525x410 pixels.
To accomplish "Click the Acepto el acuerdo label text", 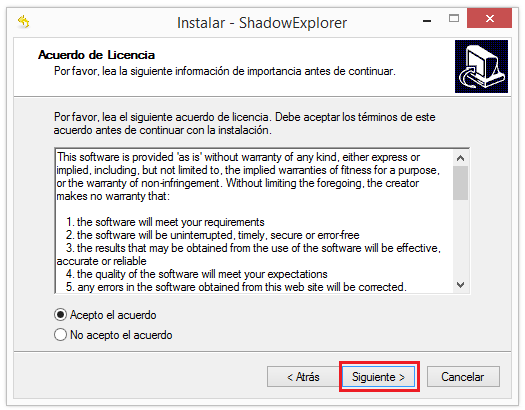I will (x=113, y=315).
